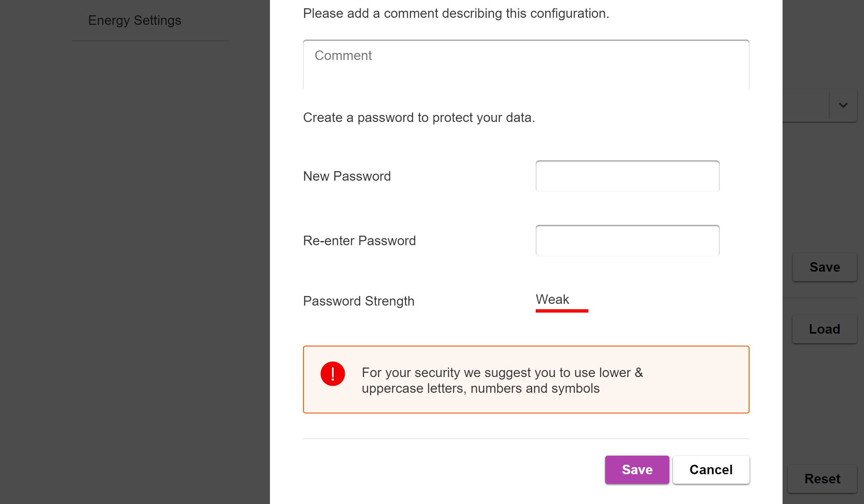Viewport: 864px width, 504px height.
Task: Cancel the password dialog
Action: pos(711,470)
